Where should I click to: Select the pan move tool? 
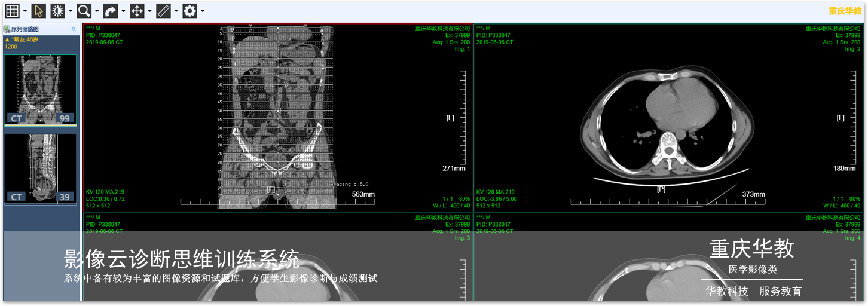tap(137, 11)
